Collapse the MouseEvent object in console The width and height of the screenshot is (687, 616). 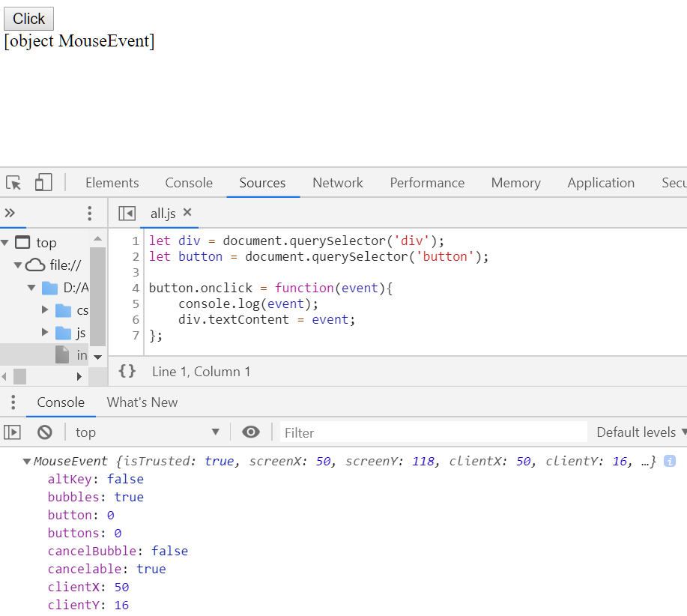point(28,462)
